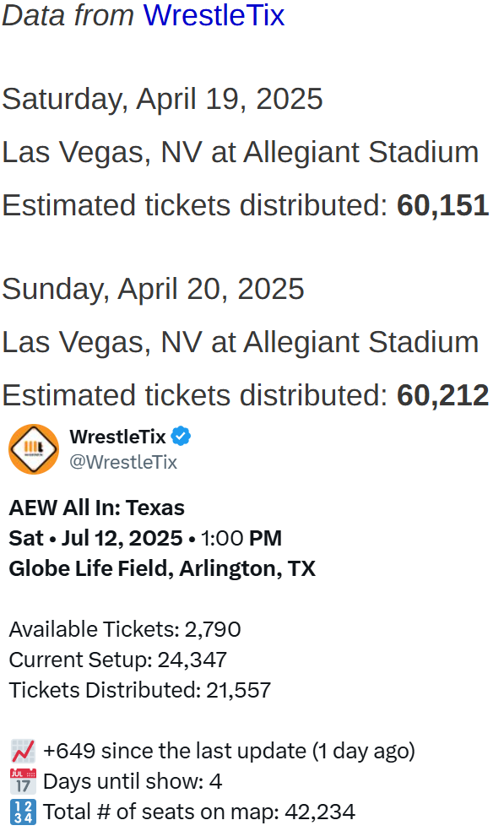Click the Sat Jul 12, 2025 date line
The height and width of the screenshot is (831, 504).
coord(145,538)
